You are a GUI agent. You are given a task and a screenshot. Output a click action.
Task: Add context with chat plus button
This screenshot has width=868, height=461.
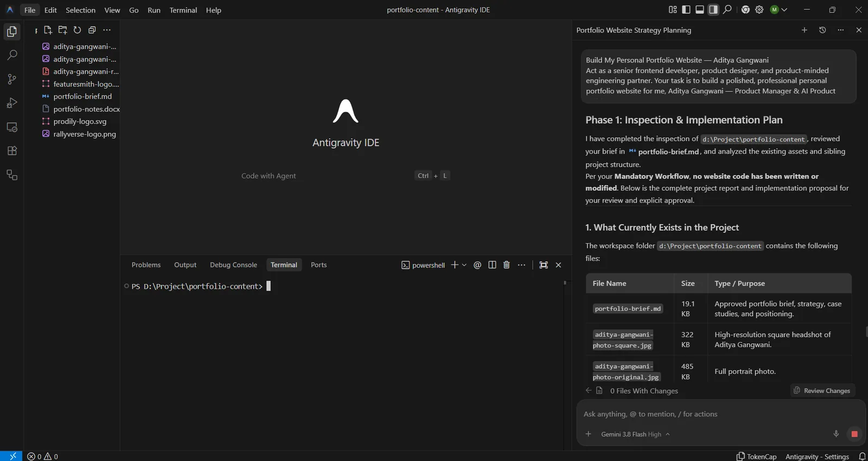coord(588,434)
